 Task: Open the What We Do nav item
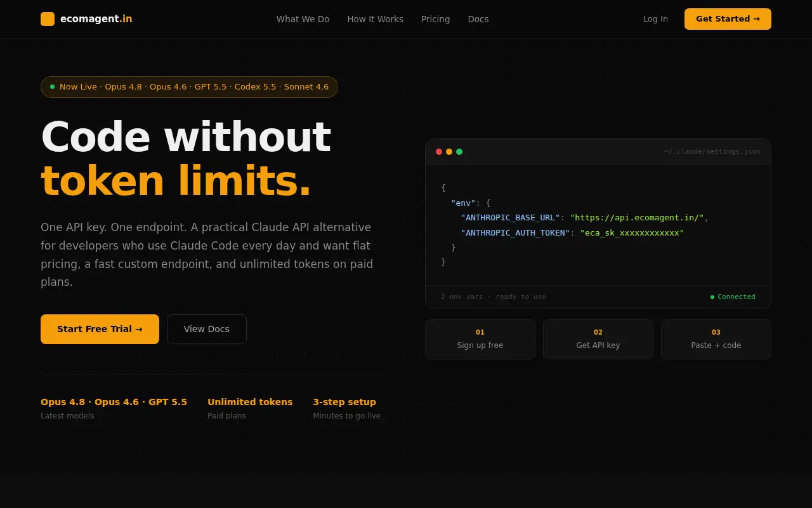click(x=303, y=19)
